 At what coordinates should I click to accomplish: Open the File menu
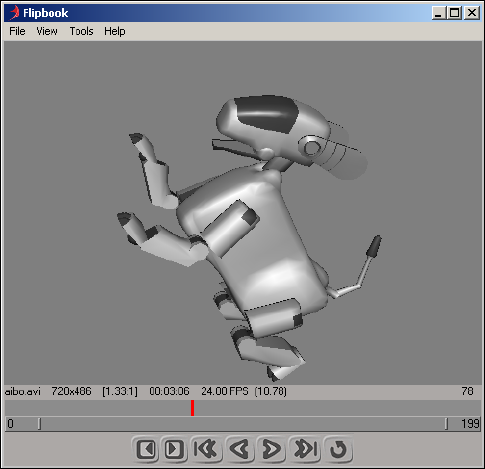(17, 31)
